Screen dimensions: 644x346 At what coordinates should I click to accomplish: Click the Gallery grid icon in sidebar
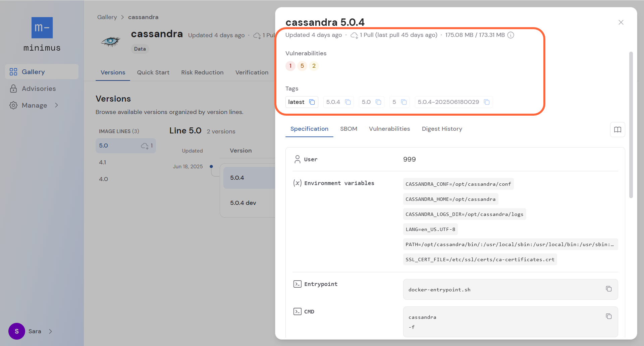13,72
